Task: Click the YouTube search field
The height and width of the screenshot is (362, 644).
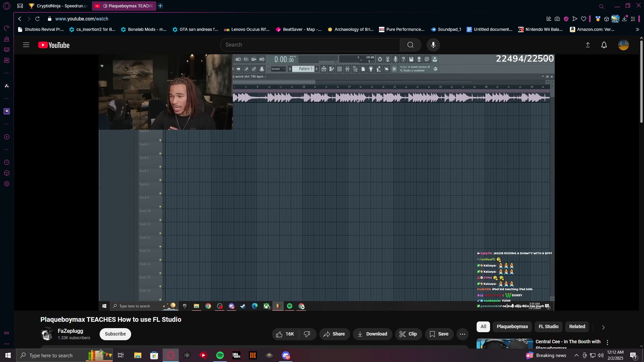Action: (x=310, y=45)
